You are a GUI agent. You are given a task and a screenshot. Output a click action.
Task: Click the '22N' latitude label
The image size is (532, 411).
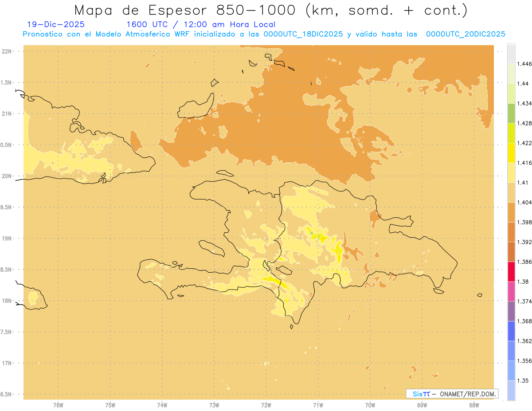pos(7,51)
